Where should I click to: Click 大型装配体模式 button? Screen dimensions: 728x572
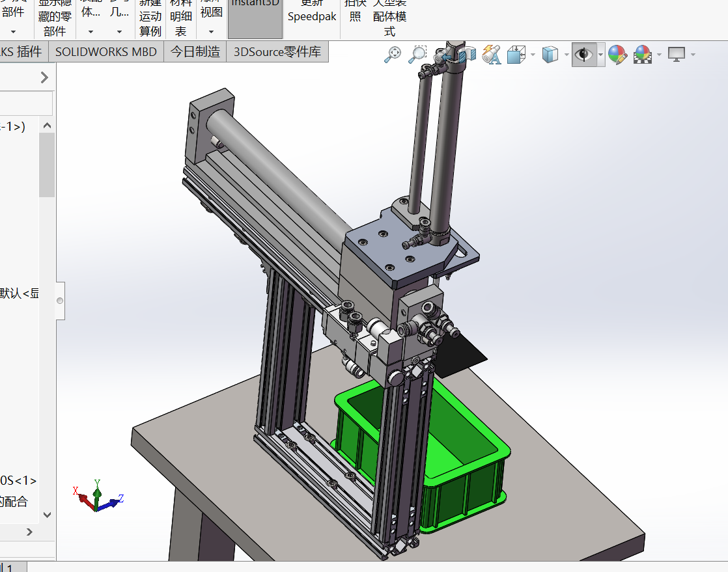(389, 19)
